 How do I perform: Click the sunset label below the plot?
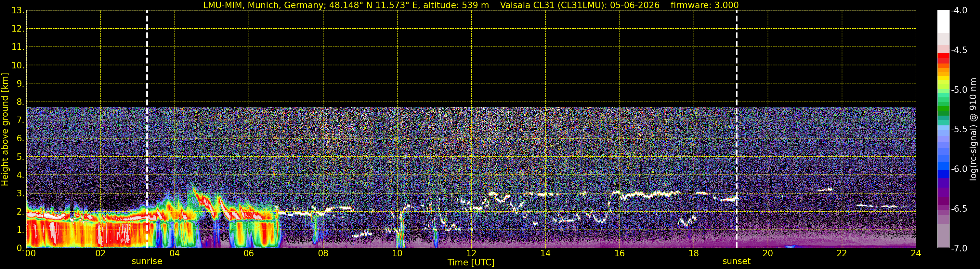(x=737, y=262)
